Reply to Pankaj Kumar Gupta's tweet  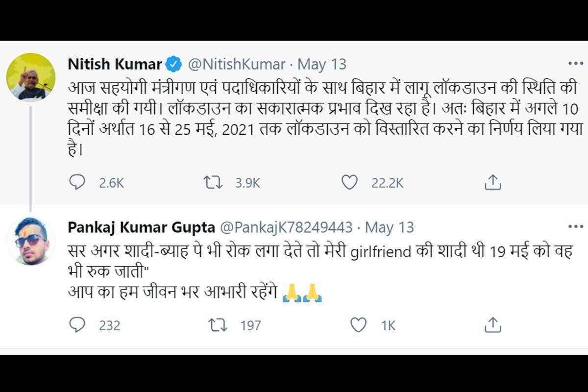(x=77, y=325)
